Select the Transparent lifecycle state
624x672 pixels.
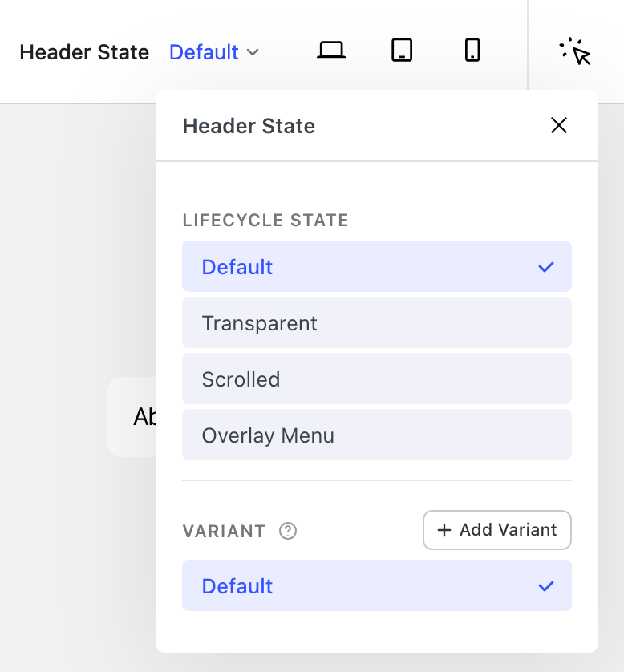click(377, 322)
